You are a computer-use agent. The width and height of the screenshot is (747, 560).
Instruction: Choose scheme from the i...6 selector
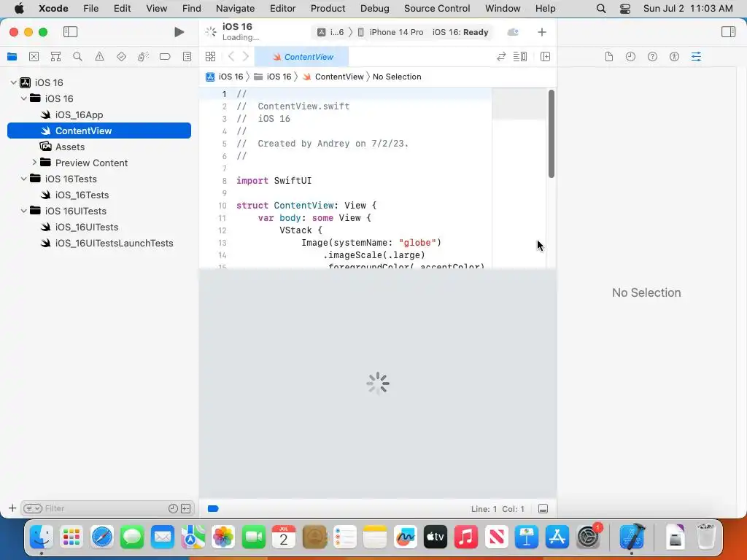330,32
